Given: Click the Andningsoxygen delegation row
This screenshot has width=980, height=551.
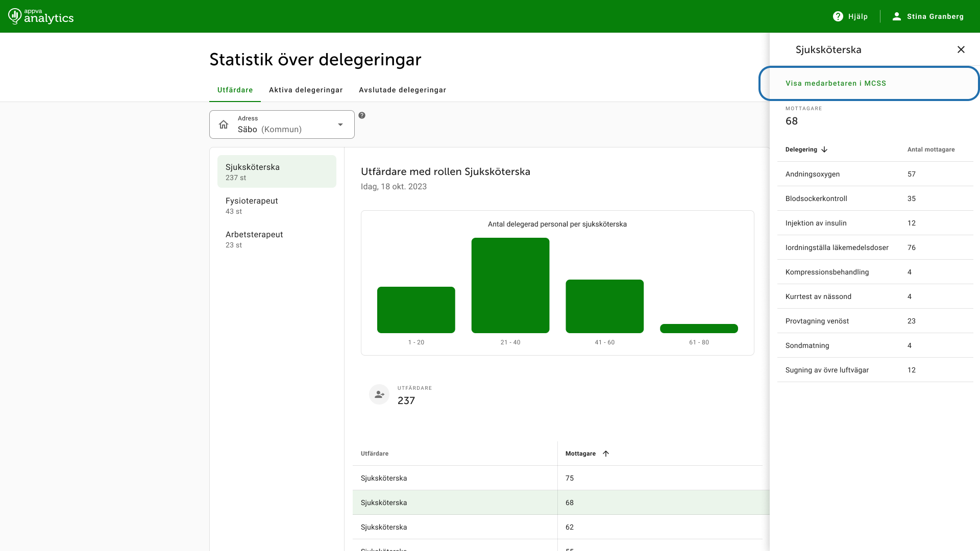Looking at the screenshot, I should click(x=875, y=174).
